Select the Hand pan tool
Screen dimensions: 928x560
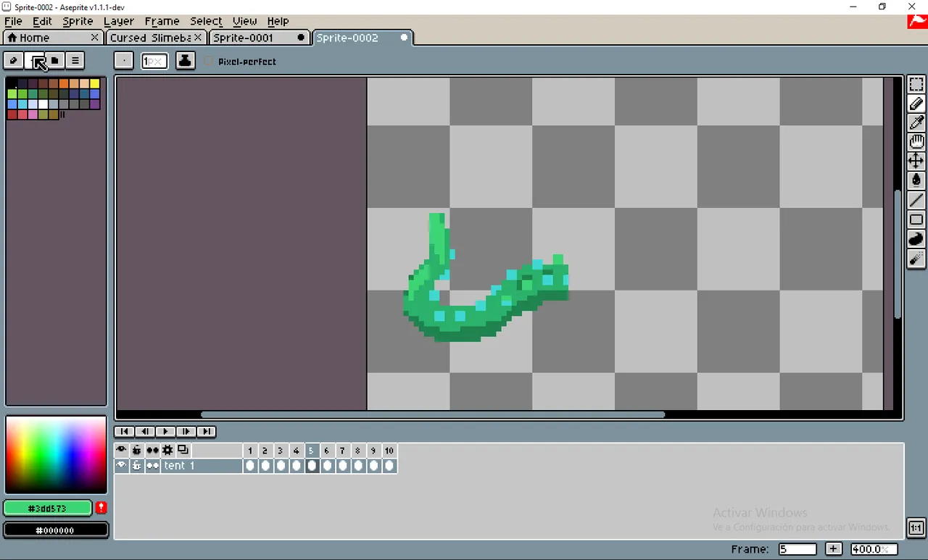pos(916,142)
